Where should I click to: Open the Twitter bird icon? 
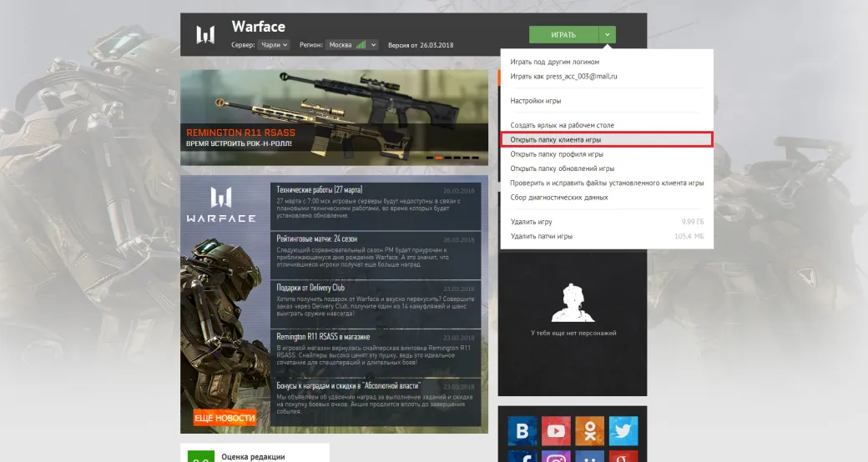(623, 430)
